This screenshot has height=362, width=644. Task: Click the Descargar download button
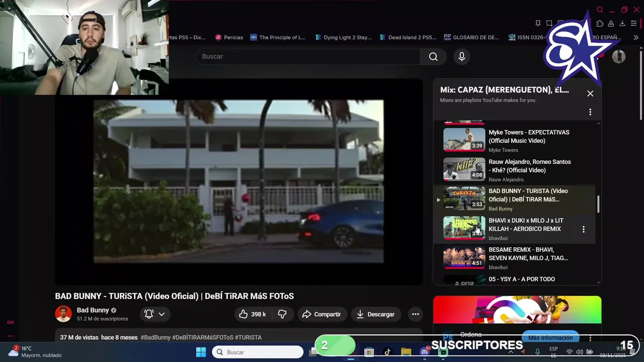[x=376, y=314]
